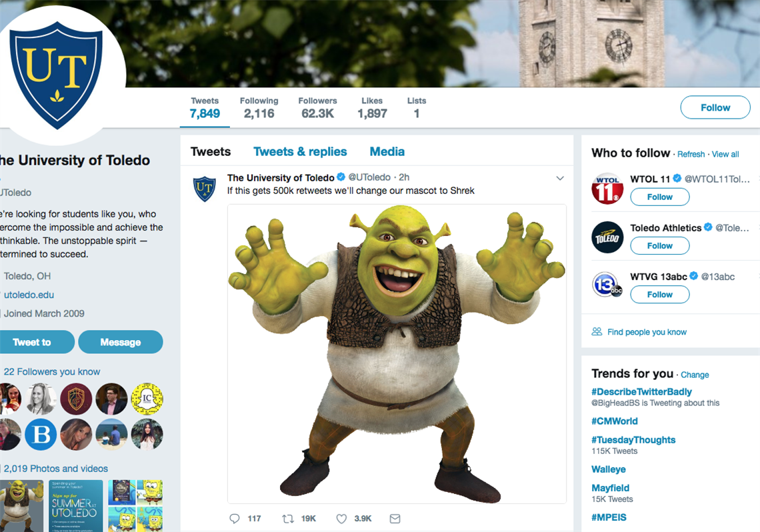Open the Lists 1 stat
Image resolution: width=760 pixels, height=532 pixels.
click(417, 107)
